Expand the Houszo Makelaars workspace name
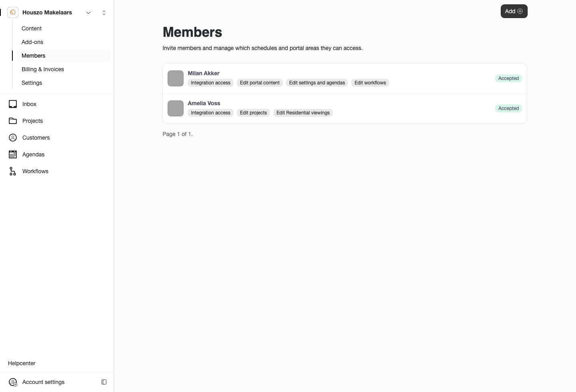 (x=47, y=12)
